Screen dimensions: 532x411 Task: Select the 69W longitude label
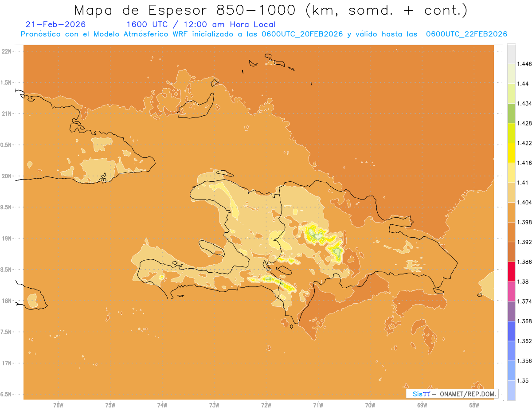(x=422, y=405)
